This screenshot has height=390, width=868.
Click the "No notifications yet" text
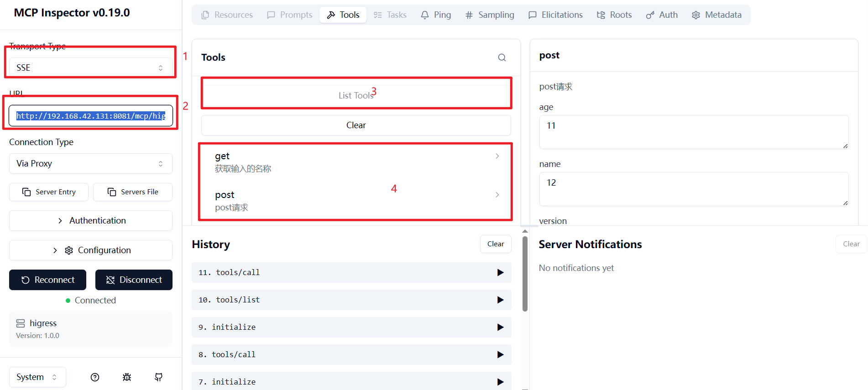click(576, 268)
